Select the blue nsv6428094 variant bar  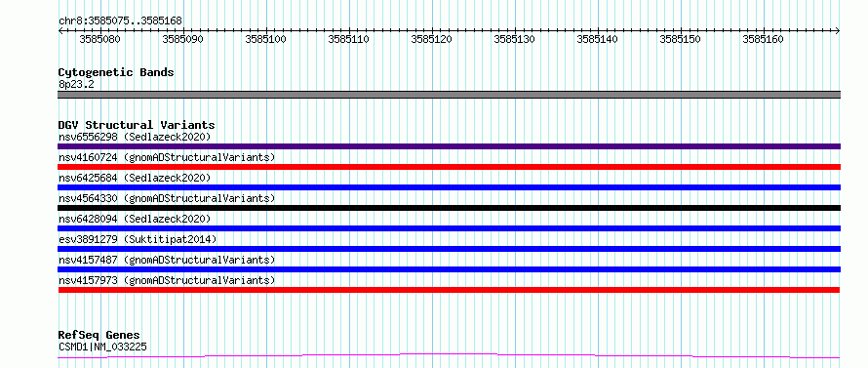click(449, 228)
